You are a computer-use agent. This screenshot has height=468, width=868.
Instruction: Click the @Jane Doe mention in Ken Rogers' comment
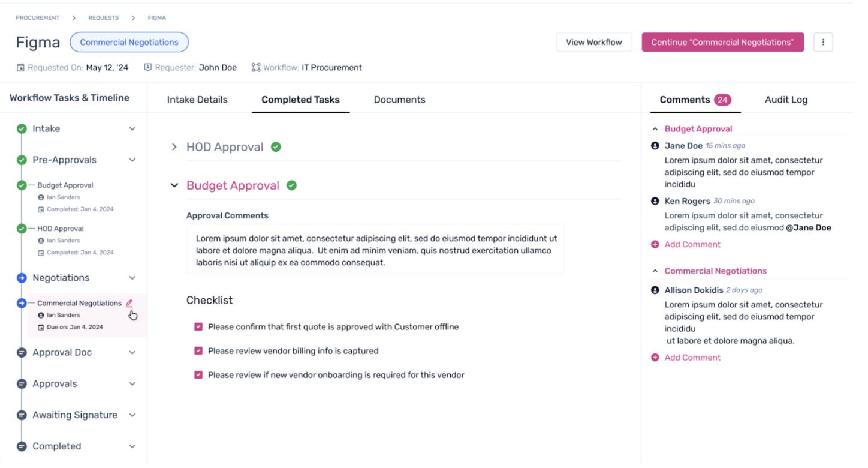pyautogui.click(x=809, y=227)
